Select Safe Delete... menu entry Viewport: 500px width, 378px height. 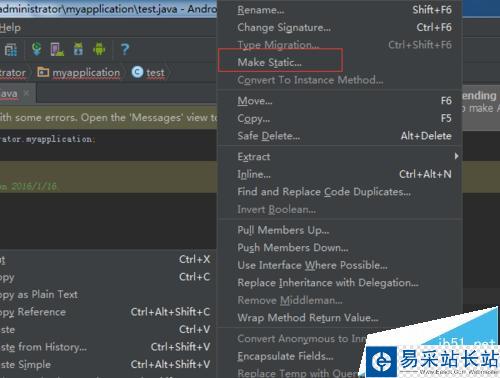(339, 136)
